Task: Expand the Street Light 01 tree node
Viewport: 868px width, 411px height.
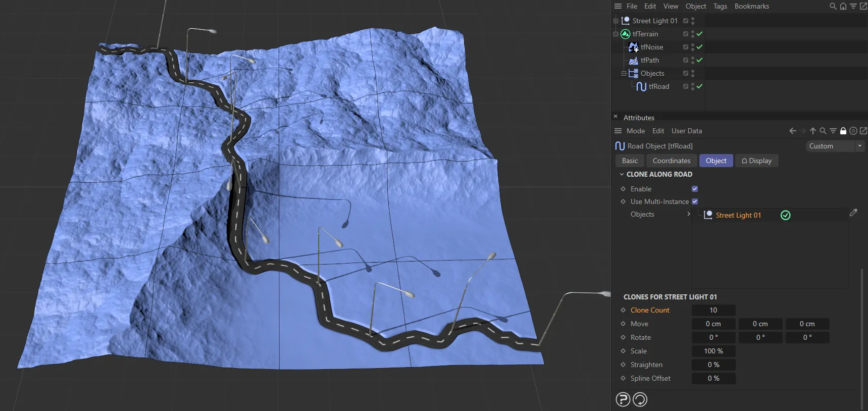Action: [x=616, y=21]
